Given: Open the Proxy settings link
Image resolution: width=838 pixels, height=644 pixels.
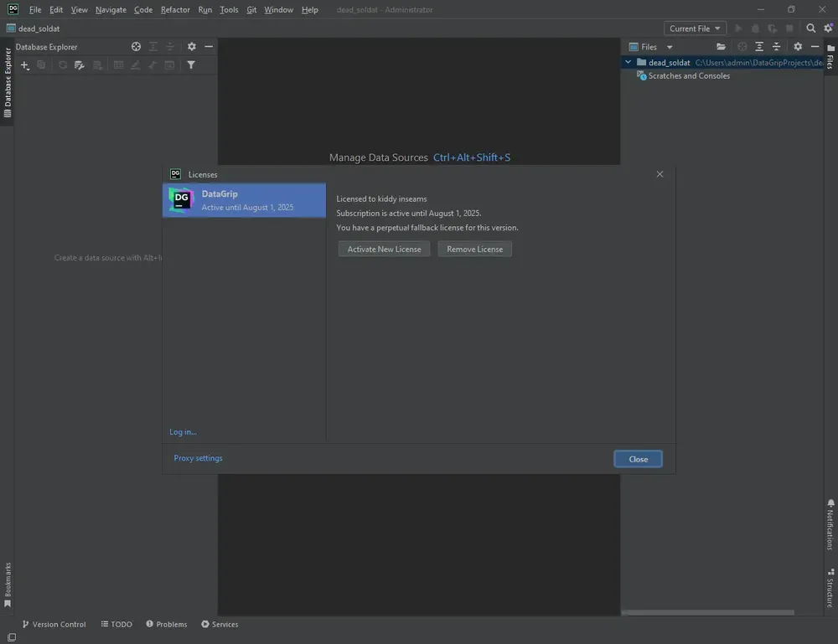Looking at the screenshot, I should pos(198,458).
